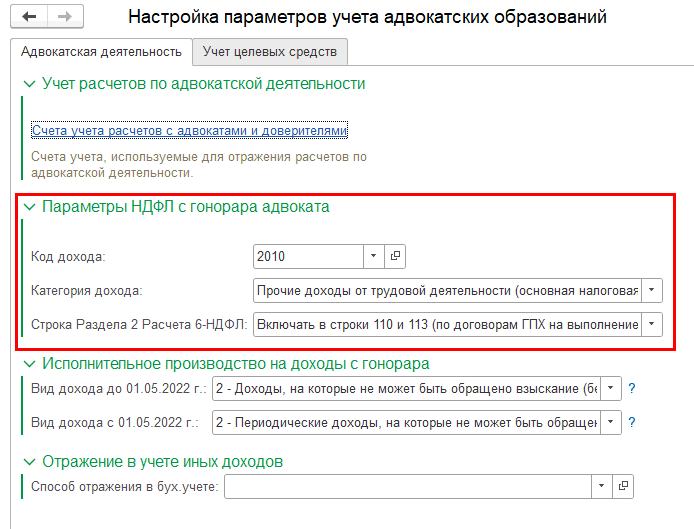694x529 pixels.
Task: Click the back navigation arrow
Action: pos(30,17)
